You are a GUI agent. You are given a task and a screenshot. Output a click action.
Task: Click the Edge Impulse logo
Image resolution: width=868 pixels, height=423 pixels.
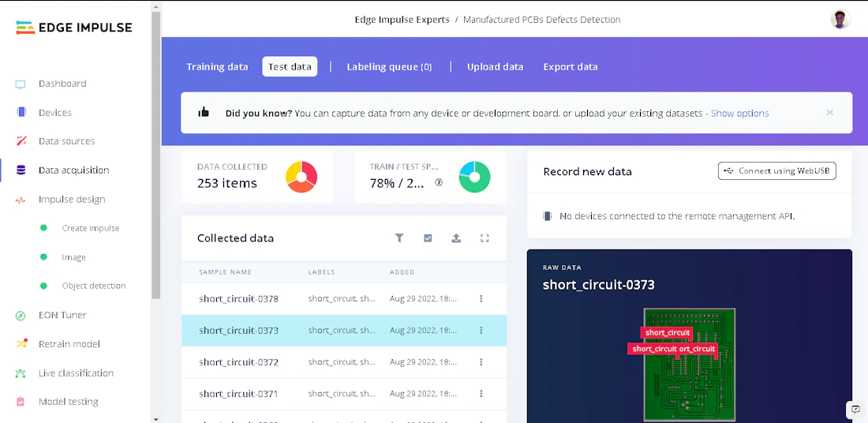[x=74, y=27]
